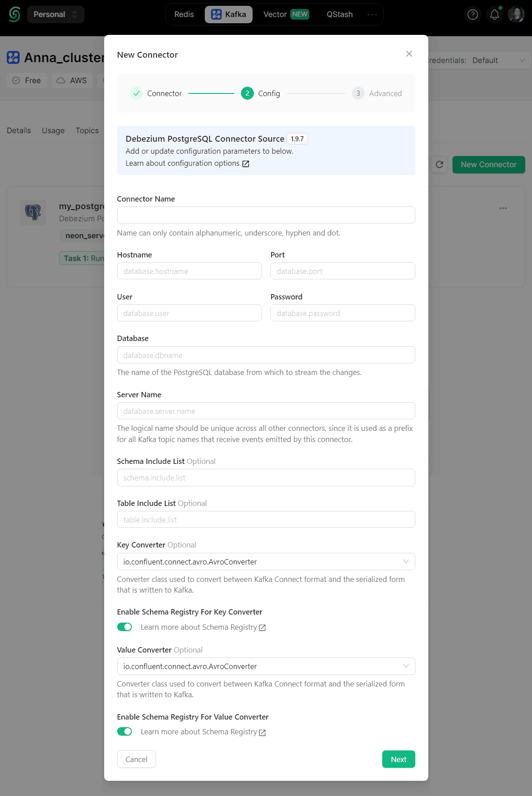Click the PostgreSQL elephant connector icon
Image resolution: width=532 pixels, height=796 pixels.
[x=33, y=212]
